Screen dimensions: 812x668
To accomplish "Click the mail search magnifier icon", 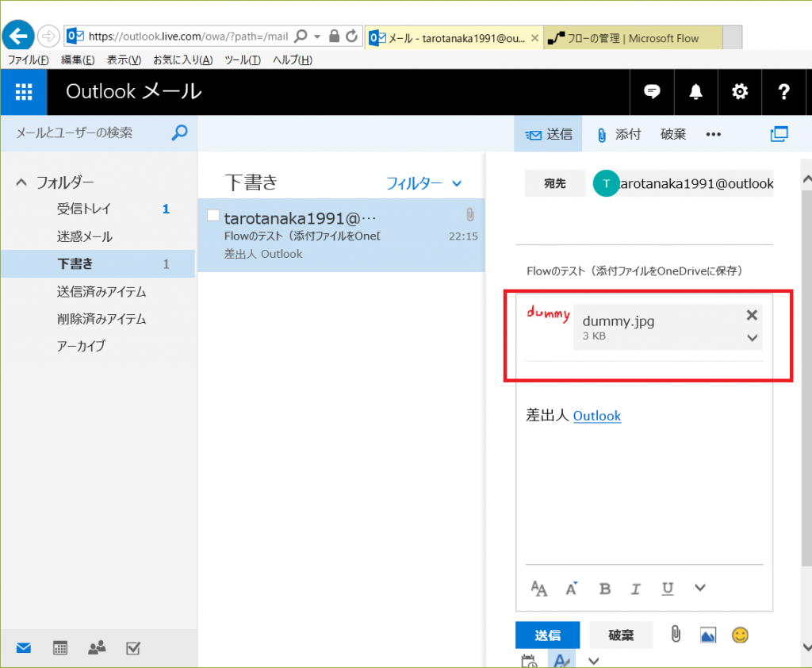I will [179, 132].
